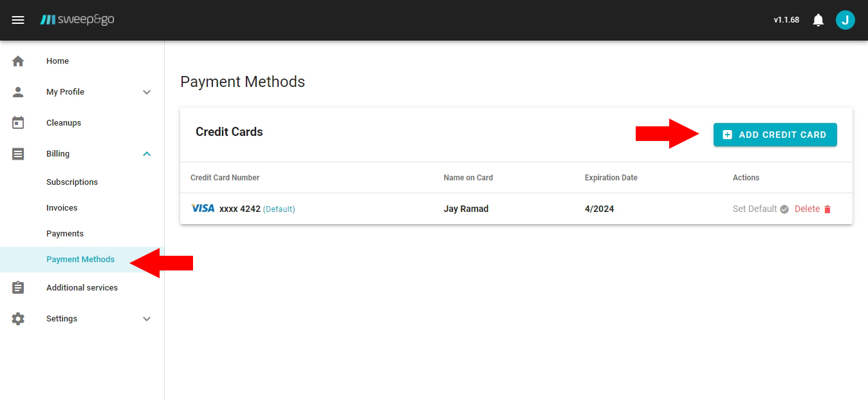868x400 pixels.
Task: Switch to the Invoices page
Action: pos(62,207)
